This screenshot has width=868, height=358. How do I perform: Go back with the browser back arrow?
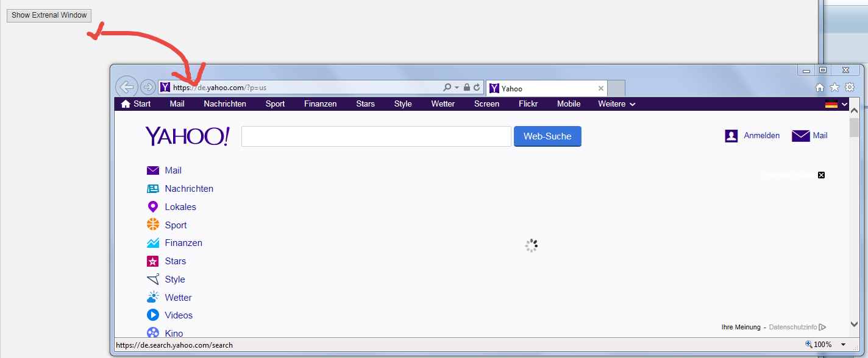point(126,87)
